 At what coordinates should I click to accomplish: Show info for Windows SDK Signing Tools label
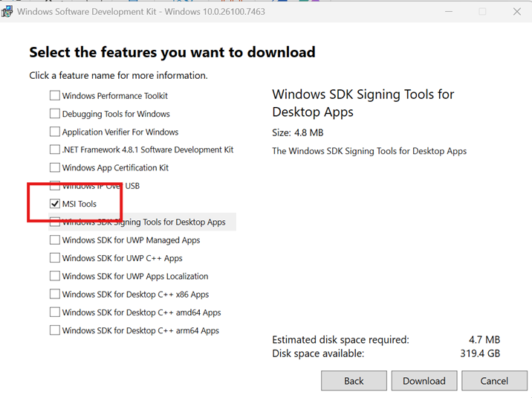click(x=144, y=222)
